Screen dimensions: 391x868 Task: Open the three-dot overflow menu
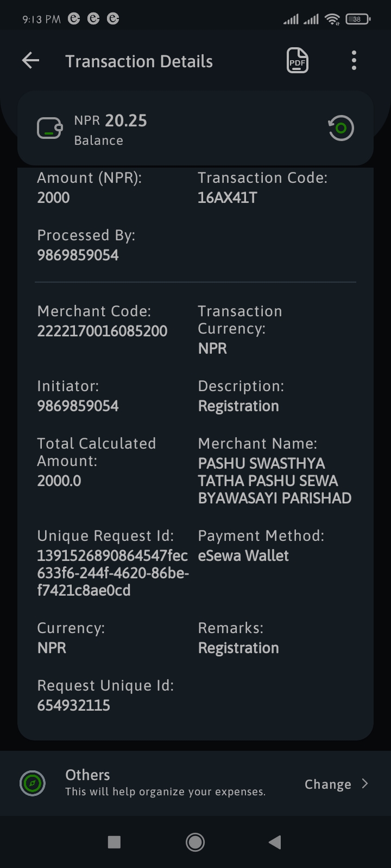click(354, 60)
